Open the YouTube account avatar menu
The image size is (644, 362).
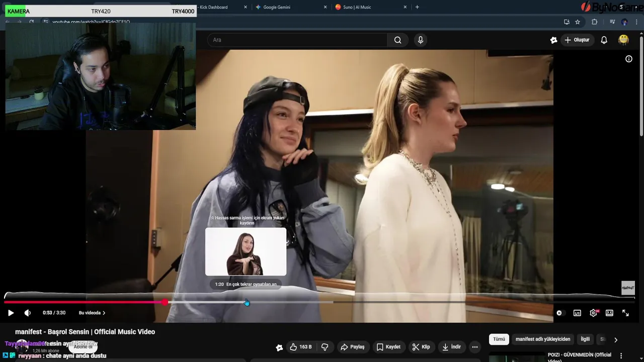[623, 40]
